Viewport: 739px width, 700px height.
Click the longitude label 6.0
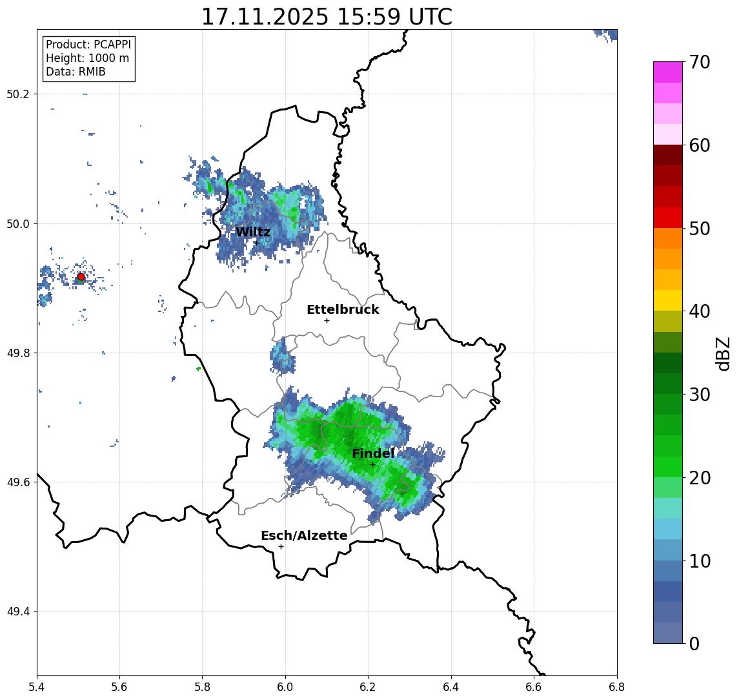(286, 687)
